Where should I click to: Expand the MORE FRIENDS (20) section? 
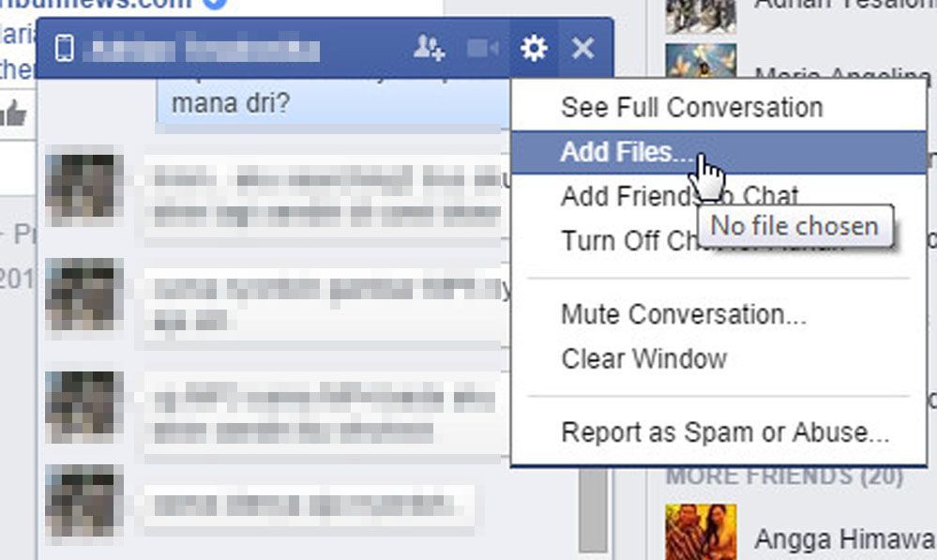[784, 477]
